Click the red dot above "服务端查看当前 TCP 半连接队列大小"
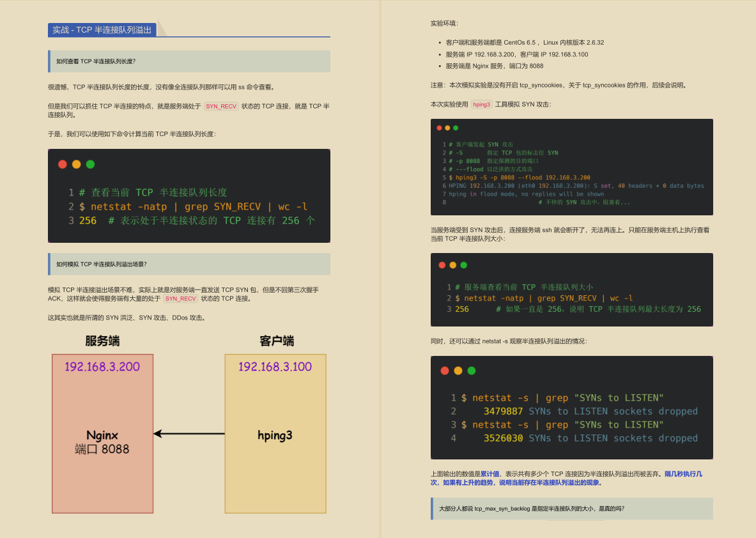Screen dimensions: 756x538 pos(442,265)
